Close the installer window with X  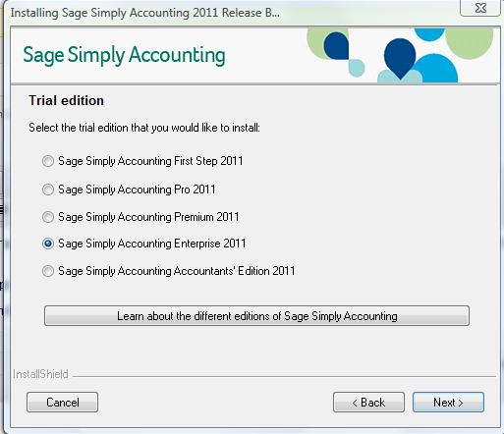coord(480,8)
